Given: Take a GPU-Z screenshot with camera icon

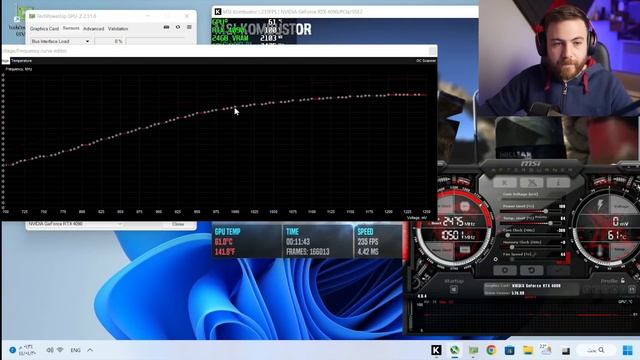Looking at the screenshot, I should pos(167,27).
